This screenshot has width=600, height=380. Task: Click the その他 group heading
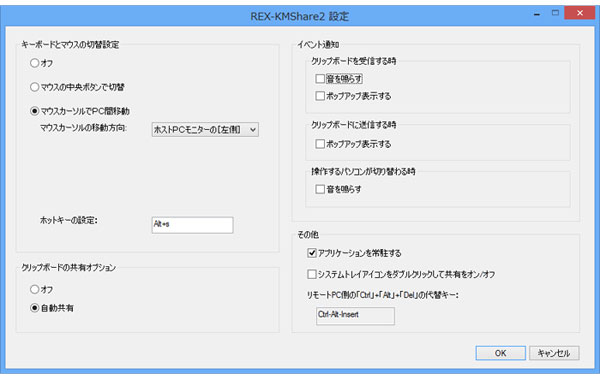(308, 235)
